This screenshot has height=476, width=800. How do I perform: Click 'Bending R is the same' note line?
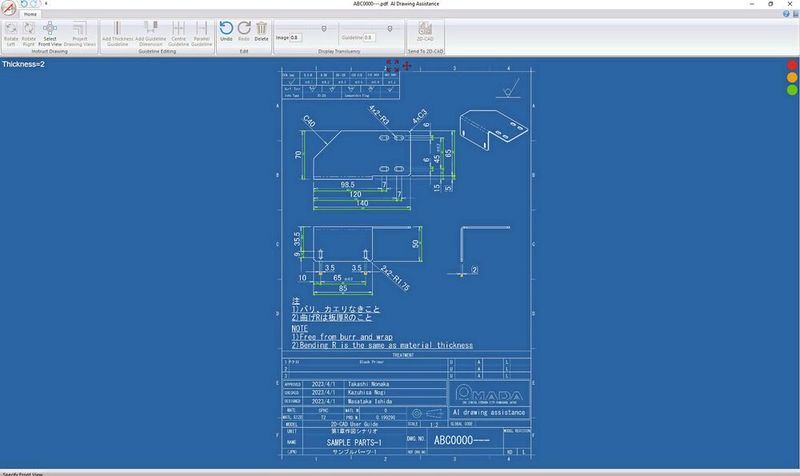(x=382, y=345)
